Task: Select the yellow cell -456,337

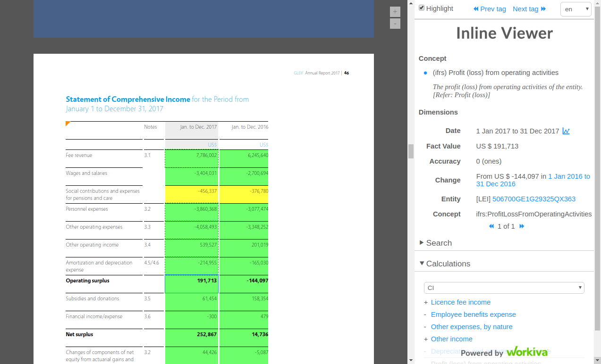Action: click(x=192, y=195)
